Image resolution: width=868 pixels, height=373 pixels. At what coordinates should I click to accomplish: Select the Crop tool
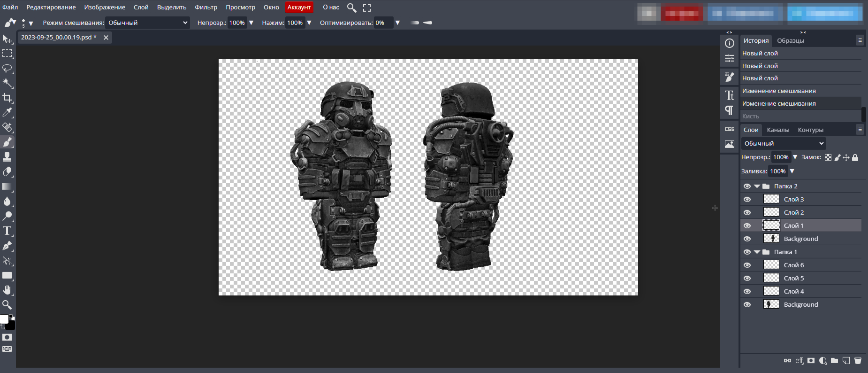click(x=7, y=98)
